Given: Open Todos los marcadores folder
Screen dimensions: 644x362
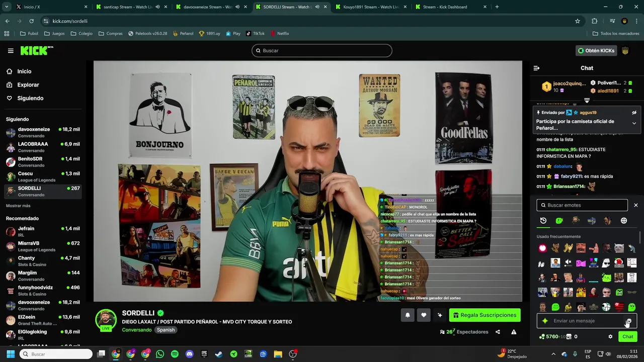Looking at the screenshot, I should point(616,34).
